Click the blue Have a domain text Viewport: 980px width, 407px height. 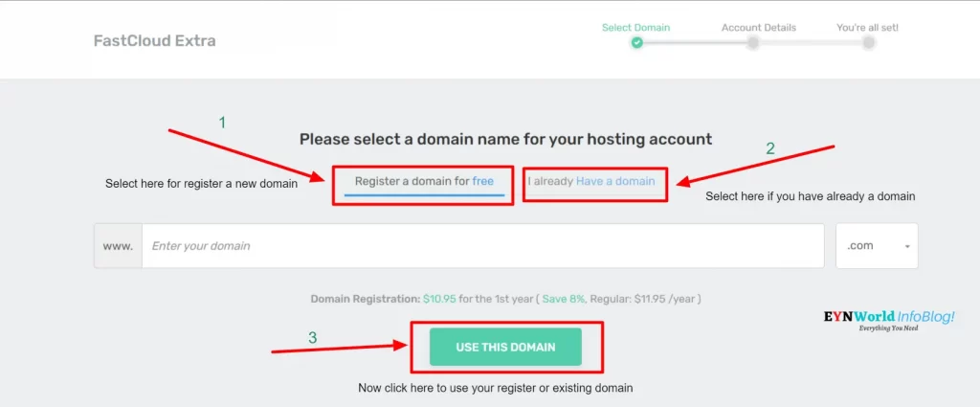coord(615,181)
